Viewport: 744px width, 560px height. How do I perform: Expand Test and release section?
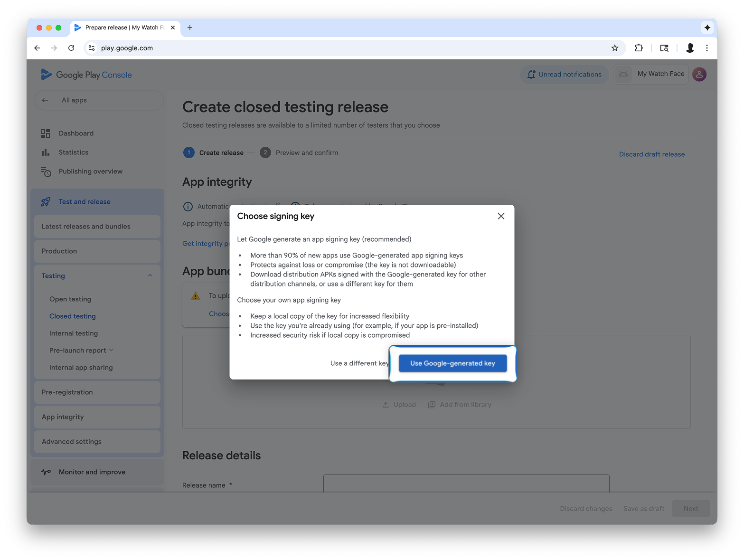[85, 202]
